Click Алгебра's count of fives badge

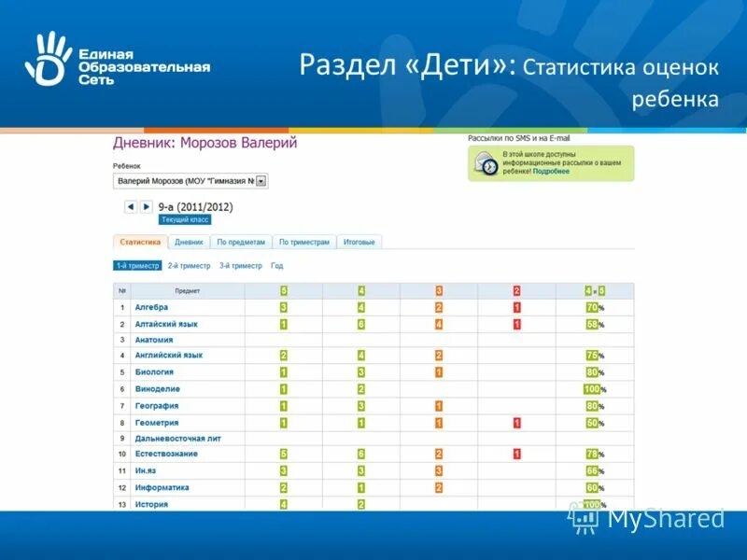(284, 308)
